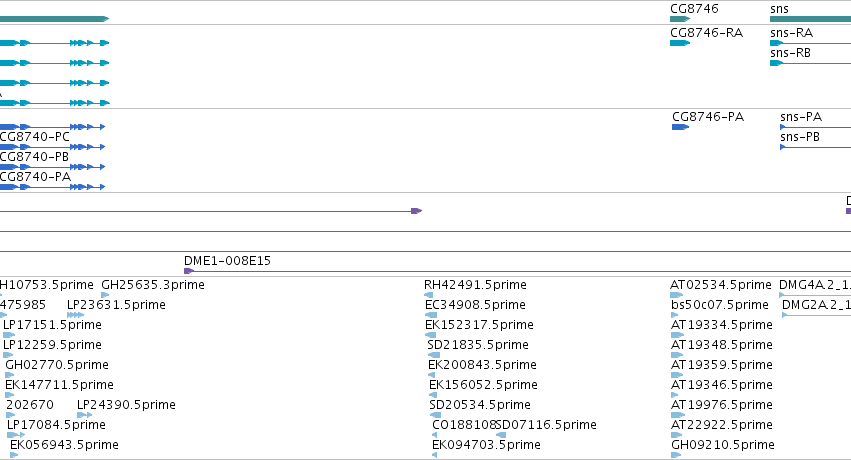
Task: Select the sns-RB transcript feature
Action: click(x=810, y=63)
